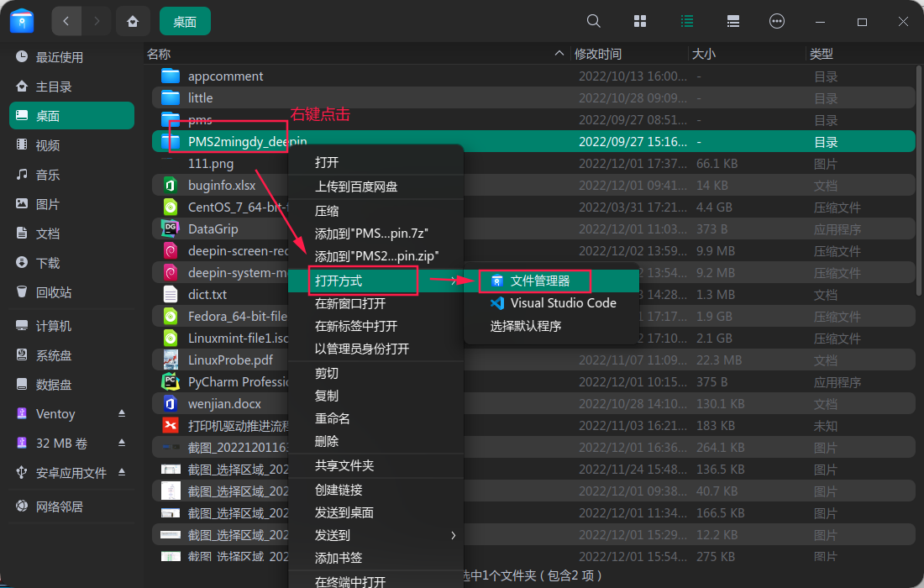Switch to list view mode

click(x=686, y=21)
